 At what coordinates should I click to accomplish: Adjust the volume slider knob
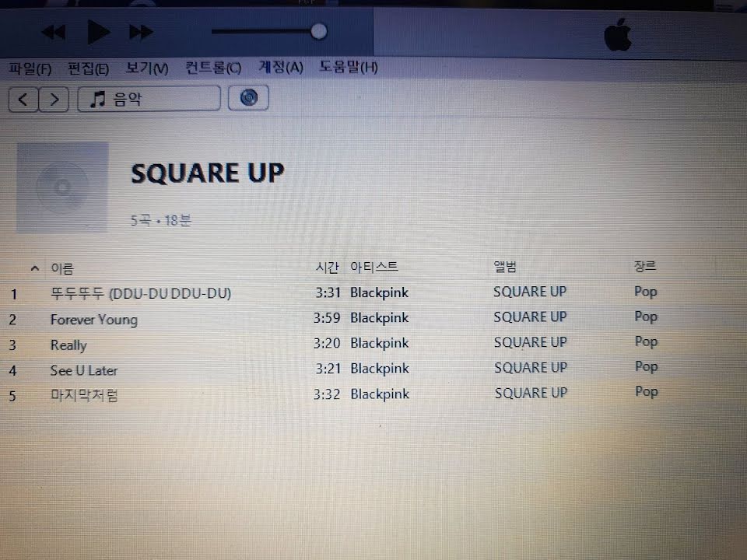(319, 32)
